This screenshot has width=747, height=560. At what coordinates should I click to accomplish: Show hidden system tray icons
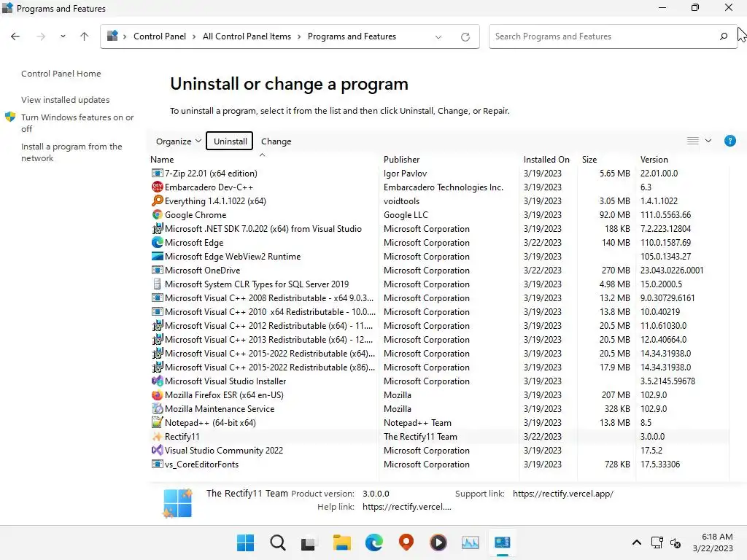[x=636, y=542]
